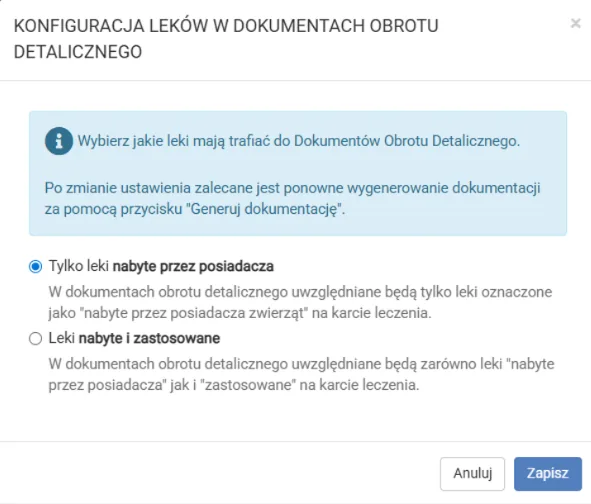This screenshot has height=504, width=591.
Task: Click label 'Leki nabyte i zastosowane'
Action: click(134, 338)
